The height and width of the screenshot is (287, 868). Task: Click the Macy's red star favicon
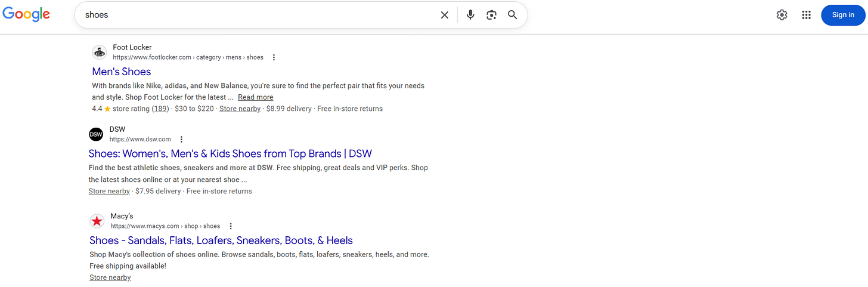tap(97, 221)
